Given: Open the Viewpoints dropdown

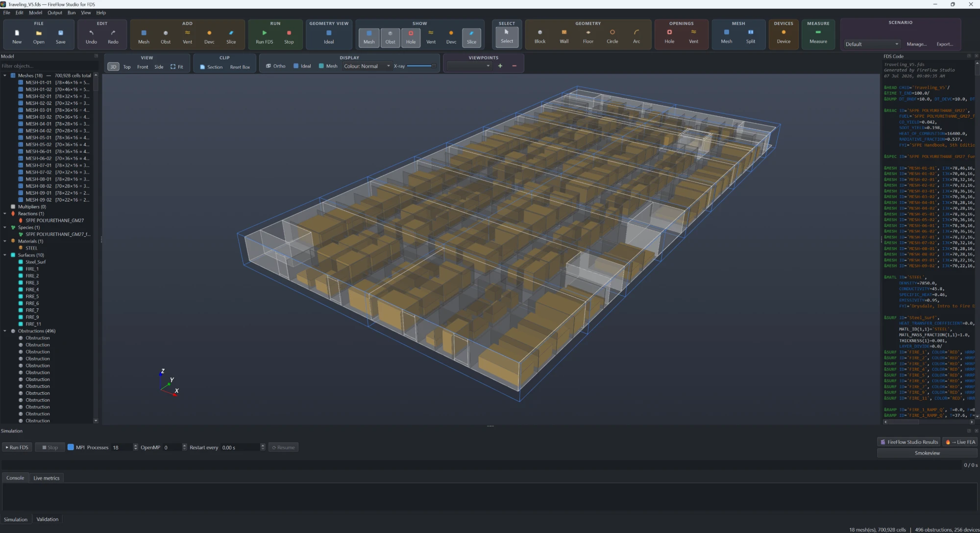Looking at the screenshot, I should click(469, 66).
